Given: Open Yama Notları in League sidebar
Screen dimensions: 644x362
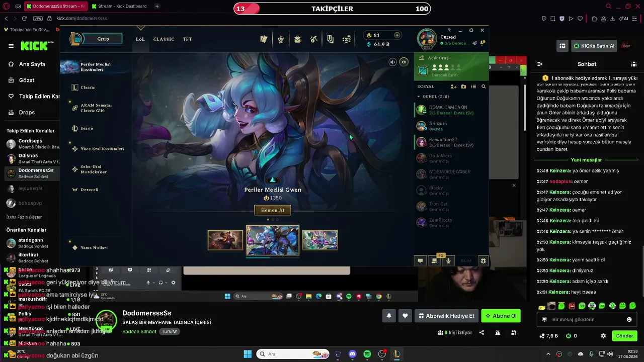Looking at the screenshot, I should pos(94,247).
